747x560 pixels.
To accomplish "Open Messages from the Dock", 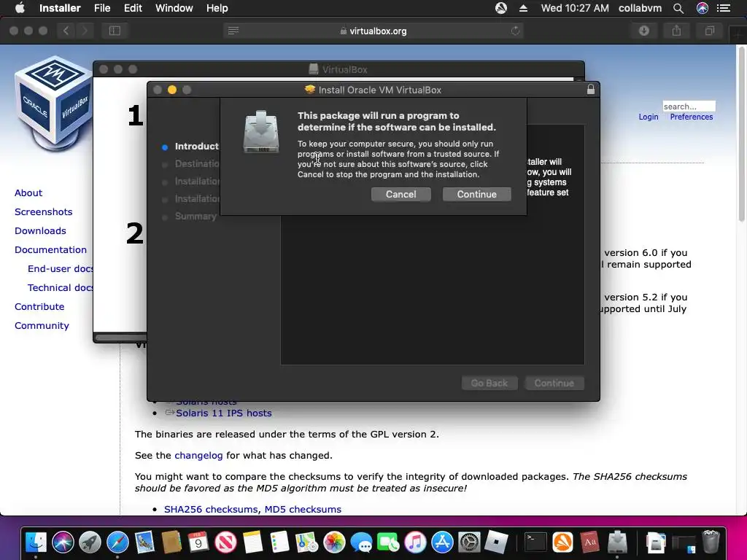I will click(361, 542).
